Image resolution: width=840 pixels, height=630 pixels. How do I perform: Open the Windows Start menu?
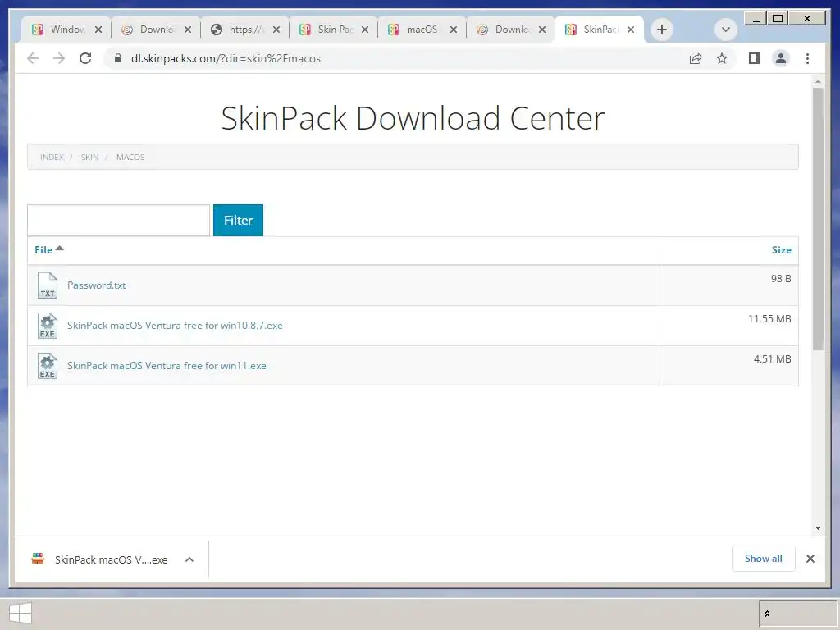click(21, 614)
